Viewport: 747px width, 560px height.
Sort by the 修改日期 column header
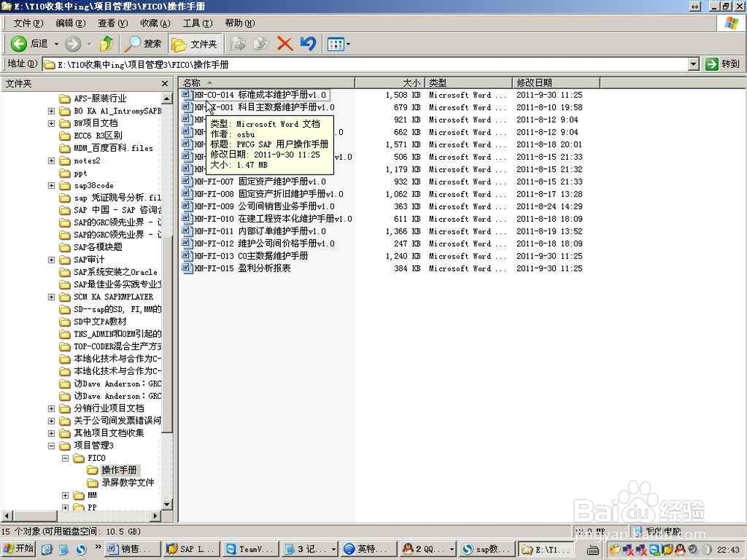[x=556, y=82]
